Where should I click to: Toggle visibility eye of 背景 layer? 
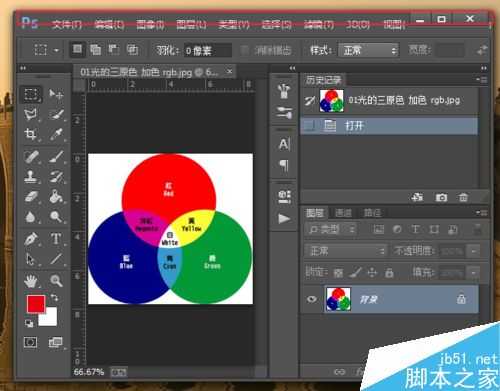click(x=312, y=299)
